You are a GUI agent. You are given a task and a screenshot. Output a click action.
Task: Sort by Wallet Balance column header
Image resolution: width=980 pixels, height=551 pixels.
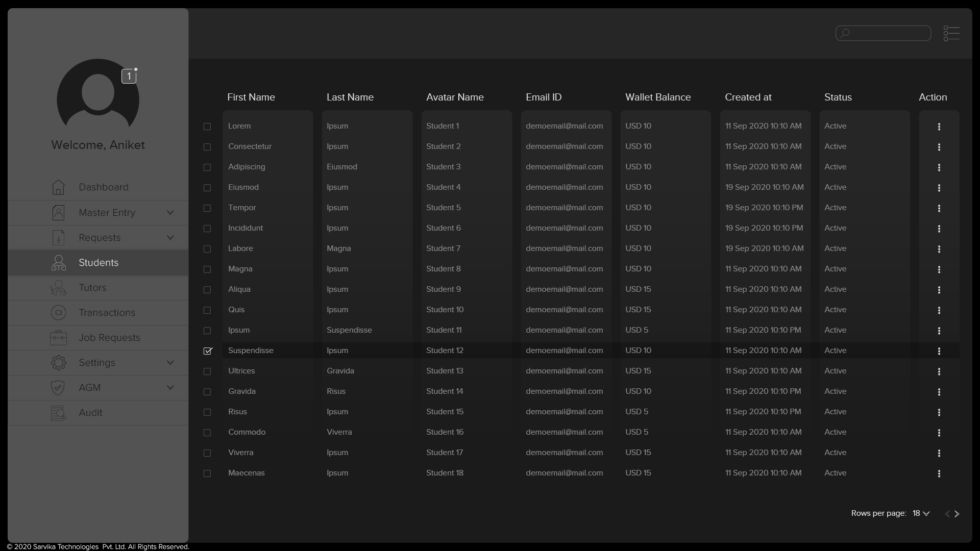658,97
